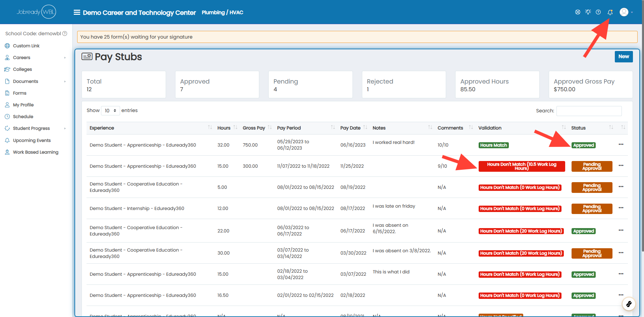Expand the Student Progress sidebar menu
Screen dimensions: 644x317
click(x=35, y=128)
